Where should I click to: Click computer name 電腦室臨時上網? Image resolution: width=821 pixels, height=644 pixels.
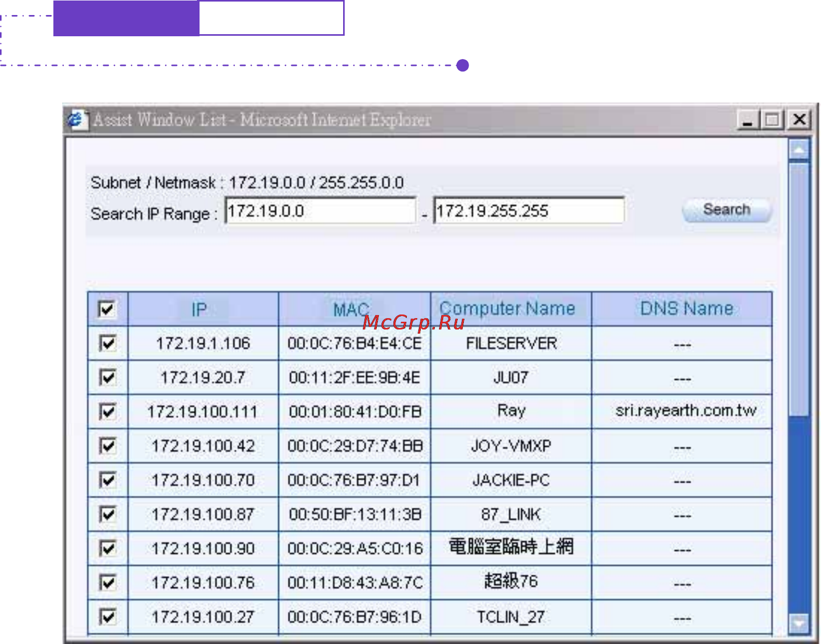pos(511,547)
